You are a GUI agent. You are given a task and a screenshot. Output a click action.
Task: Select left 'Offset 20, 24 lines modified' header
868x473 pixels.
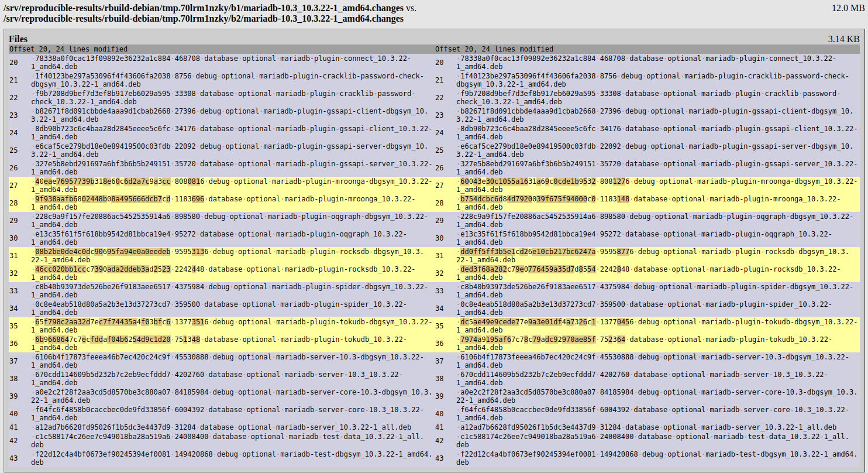click(x=68, y=49)
